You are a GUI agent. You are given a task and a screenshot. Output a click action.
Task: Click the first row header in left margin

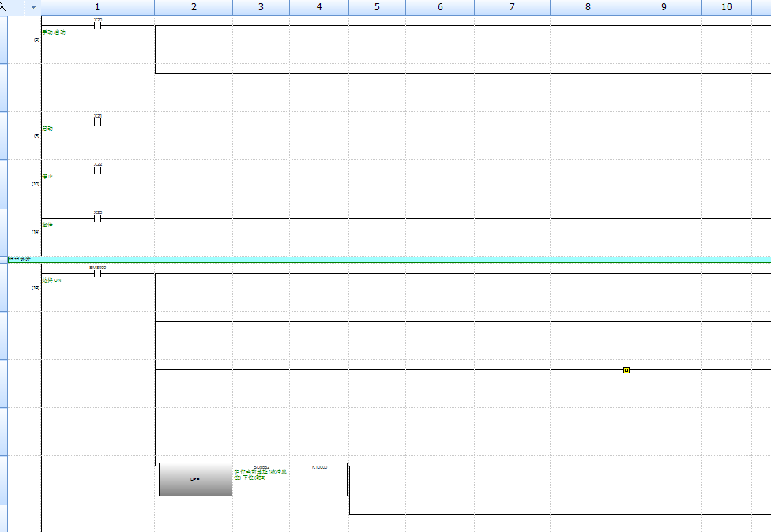point(3,39)
